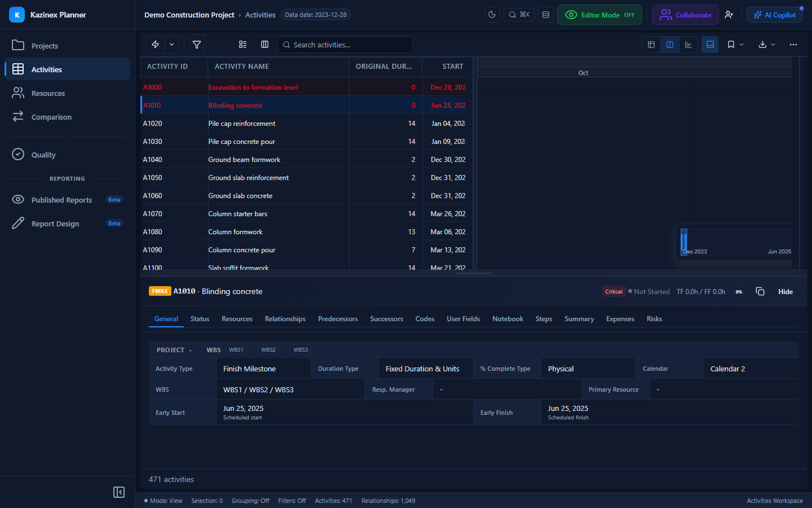Click the Kazinex Planner logo
The width and height of the screenshot is (812, 508).
coord(17,15)
